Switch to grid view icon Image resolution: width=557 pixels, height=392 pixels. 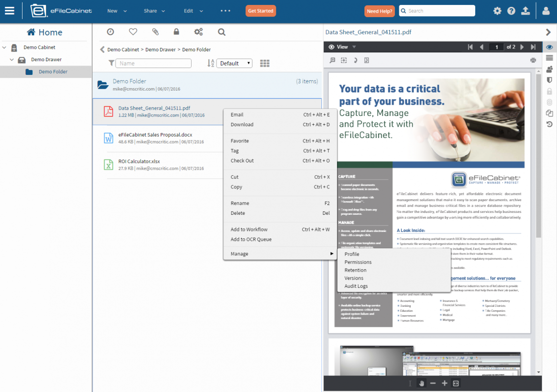[265, 63]
